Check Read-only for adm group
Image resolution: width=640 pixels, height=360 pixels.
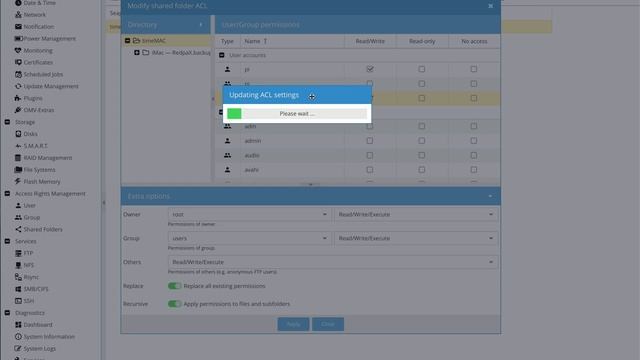click(x=422, y=126)
